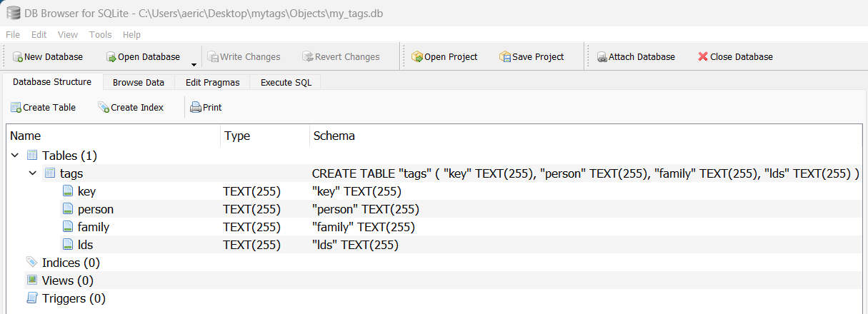This screenshot has width=868, height=314.
Task: Collapse the tags table node
Action: pyautogui.click(x=33, y=173)
